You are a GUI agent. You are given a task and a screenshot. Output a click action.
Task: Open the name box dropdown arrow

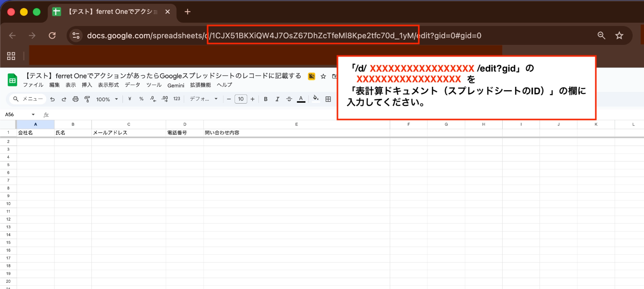[x=33, y=115]
